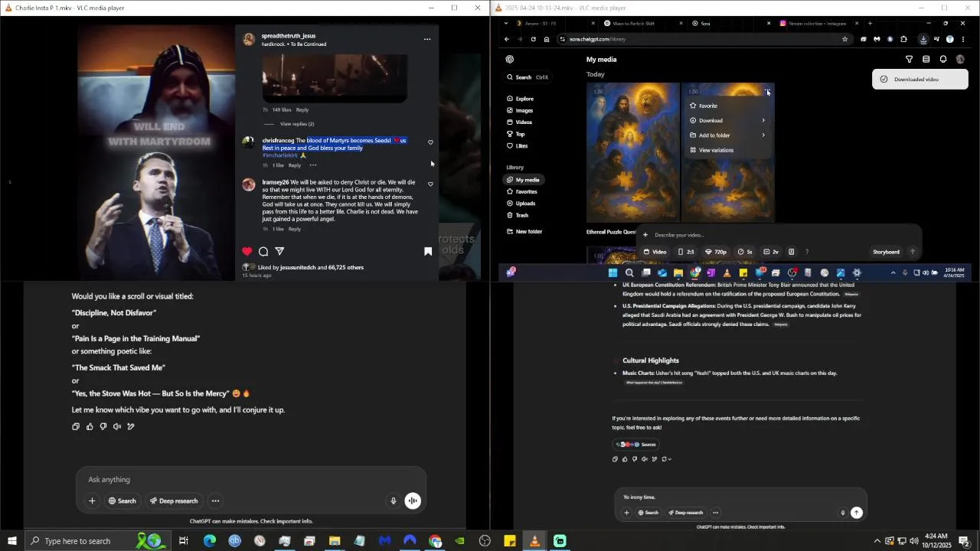
Task: Open the notifications bell in Sora
Action: [943, 59]
